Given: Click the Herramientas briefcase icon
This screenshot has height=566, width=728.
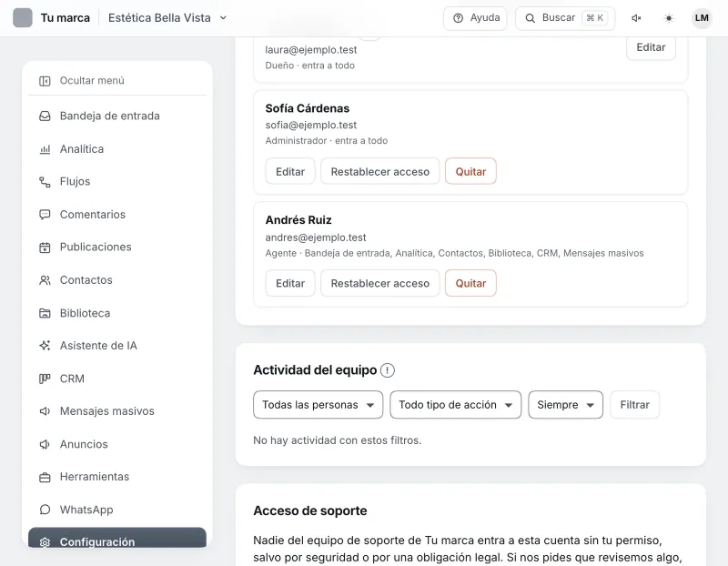Looking at the screenshot, I should click(45, 478).
